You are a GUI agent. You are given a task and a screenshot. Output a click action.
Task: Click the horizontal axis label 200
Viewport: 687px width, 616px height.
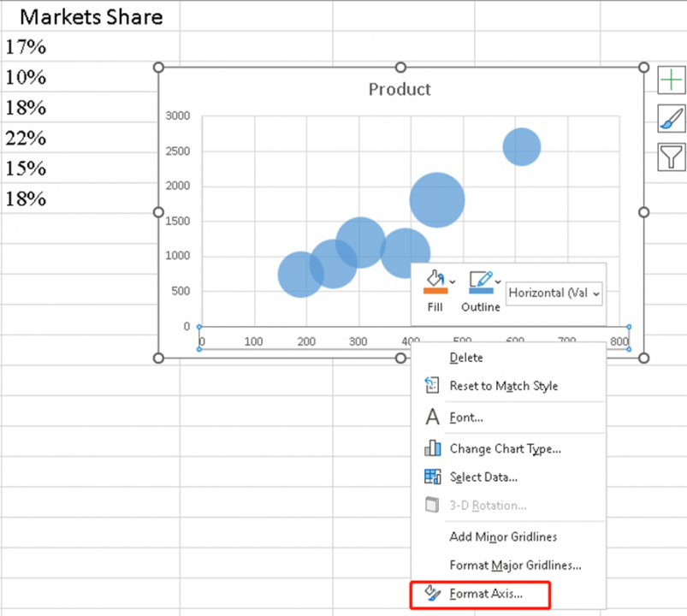[x=306, y=341]
